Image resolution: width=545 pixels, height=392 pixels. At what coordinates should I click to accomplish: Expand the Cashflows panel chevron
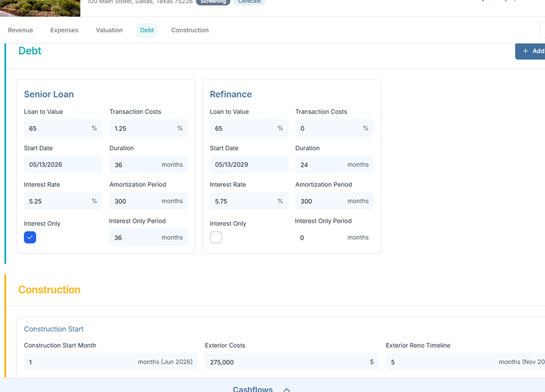pyautogui.click(x=287, y=389)
